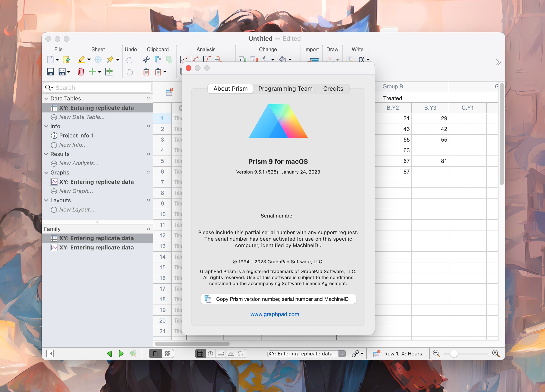Click the zoom out magnifier icon
Screen dimensions: 545x392
coord(436,353)
